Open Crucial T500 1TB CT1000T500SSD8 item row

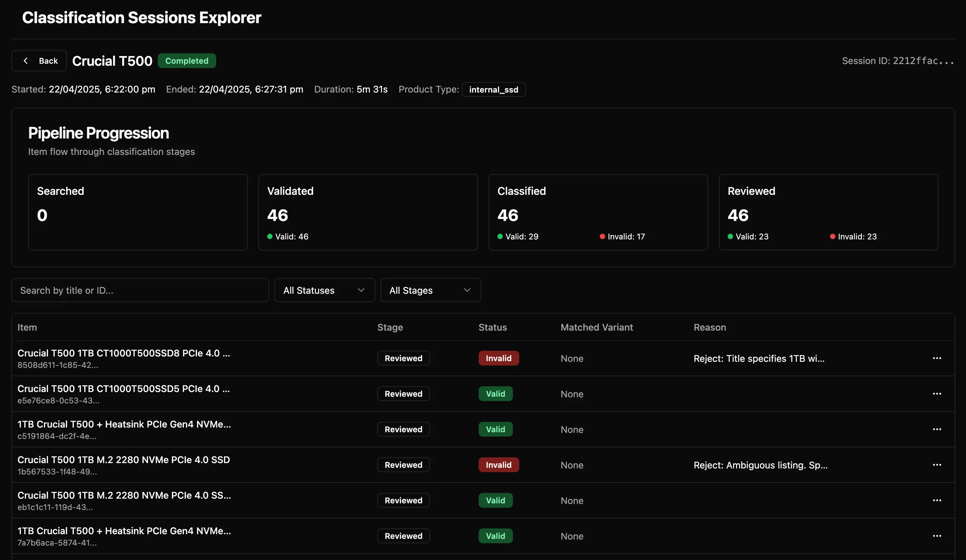(124, 353)
